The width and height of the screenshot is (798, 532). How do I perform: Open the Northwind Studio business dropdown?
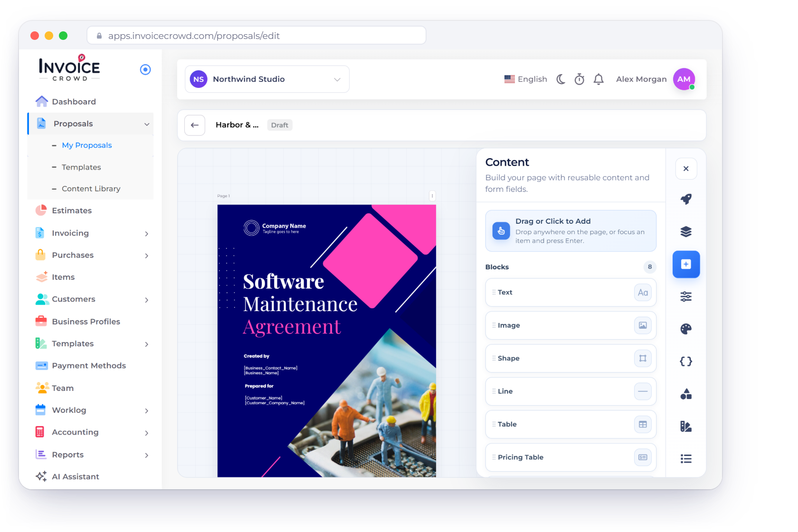tap(267, 79)
